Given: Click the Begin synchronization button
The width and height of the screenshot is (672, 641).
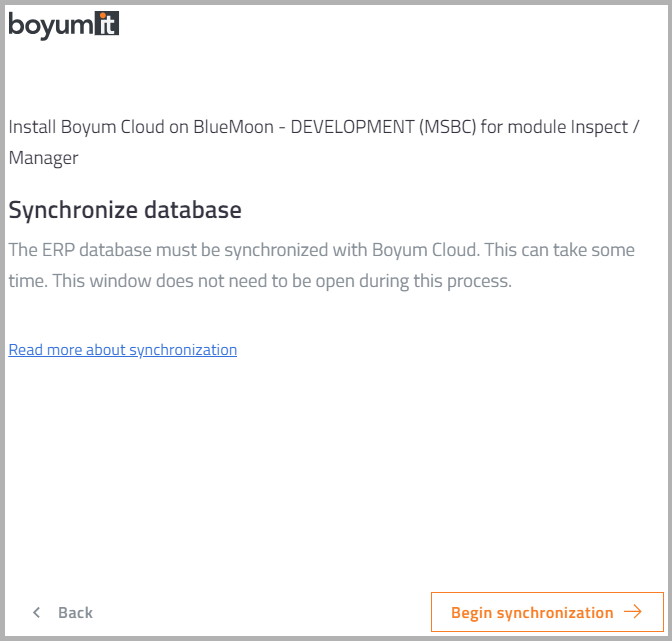Looking at the screenshot, I should [x=547, y=612].
